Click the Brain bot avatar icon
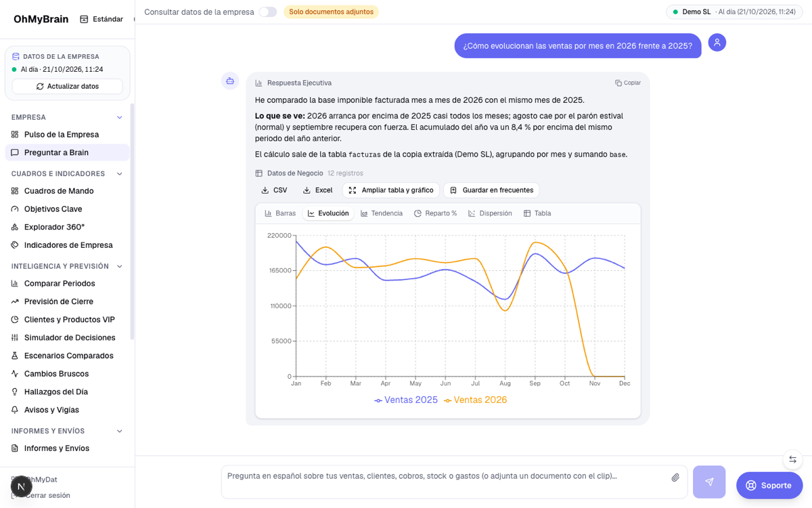The height and width of the screenshot is (508, 812). [230, 81]
